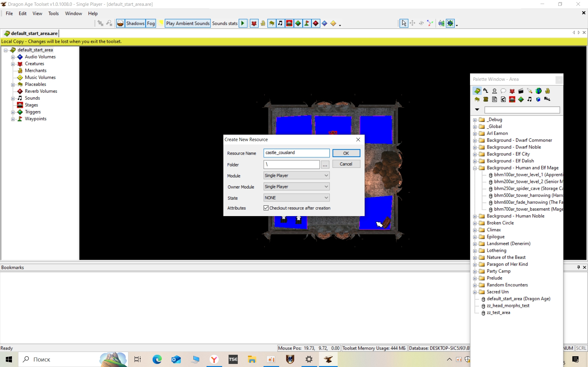Viewport: 588px width, 367px height.
Task: Open Area palette type in Palette Window
Action: point(477,91)
